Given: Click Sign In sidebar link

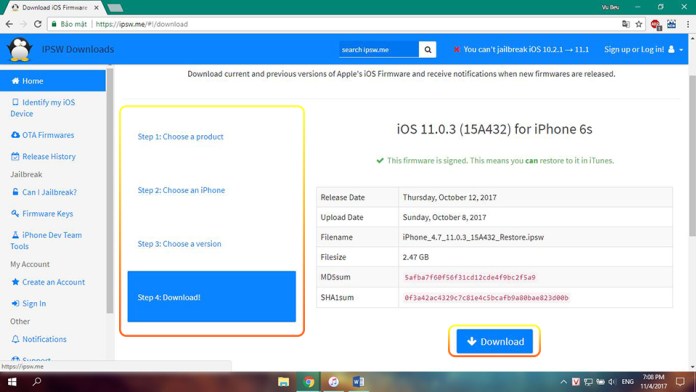Looking at the screenshot, I should tap(29, 304).
